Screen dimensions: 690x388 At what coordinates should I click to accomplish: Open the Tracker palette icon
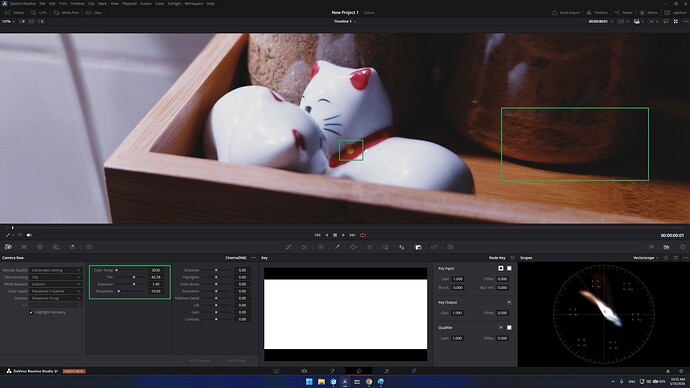pyautogui.click(x=370, y=247)
